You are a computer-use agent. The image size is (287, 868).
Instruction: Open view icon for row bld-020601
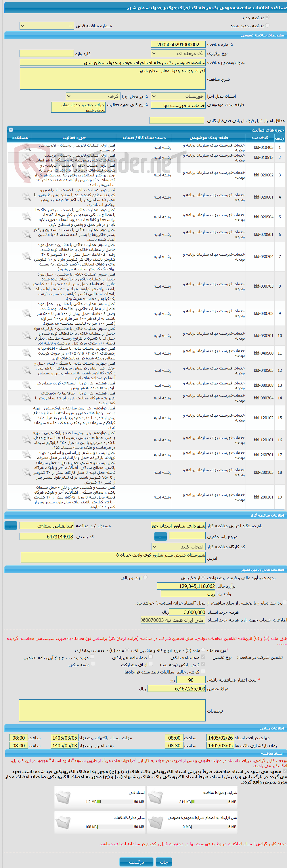click(x=26, y=197)
